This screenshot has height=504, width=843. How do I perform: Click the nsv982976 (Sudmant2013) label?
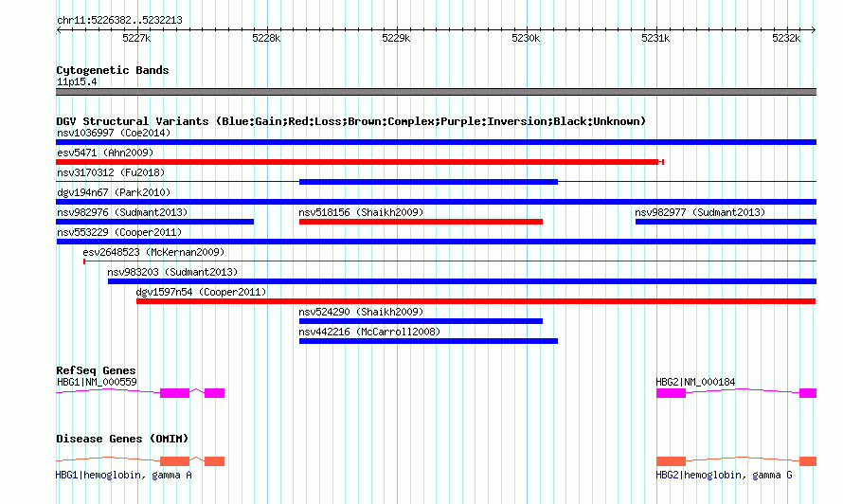[x=122, y=212]
